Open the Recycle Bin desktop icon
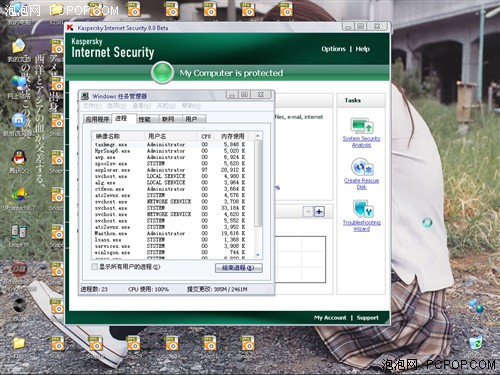The height and width of the screenshot is (375, 500). (x=476, y=343)
